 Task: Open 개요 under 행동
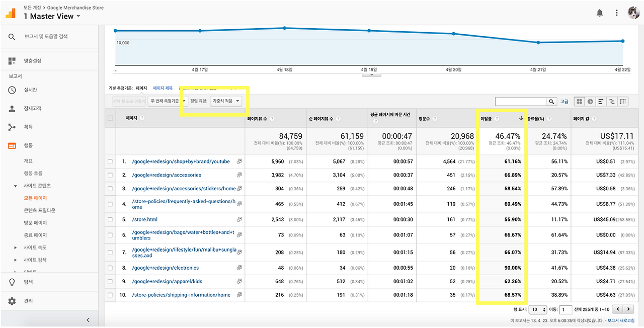[28, 161]
